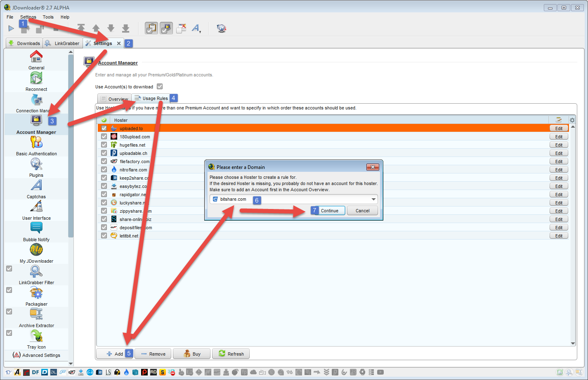Click the Refresh button
The height and width of the screenshot is (380, 588).
point(231,354)
